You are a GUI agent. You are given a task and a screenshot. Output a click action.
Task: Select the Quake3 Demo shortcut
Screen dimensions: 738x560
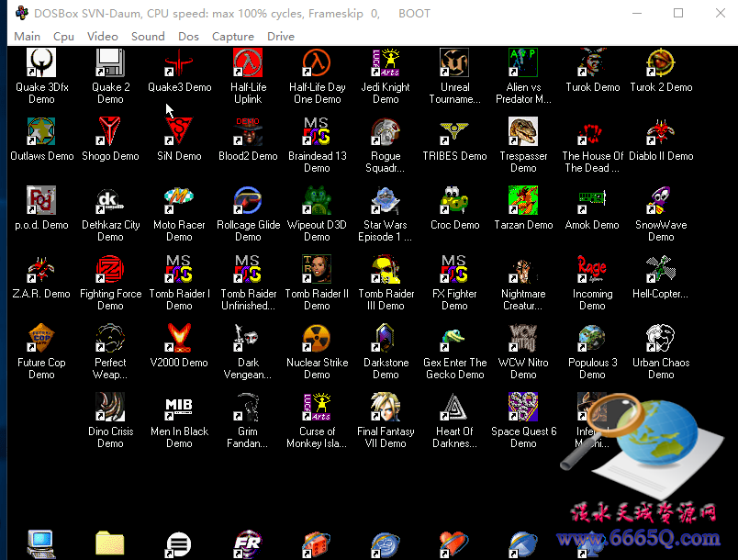coord(179,62)
